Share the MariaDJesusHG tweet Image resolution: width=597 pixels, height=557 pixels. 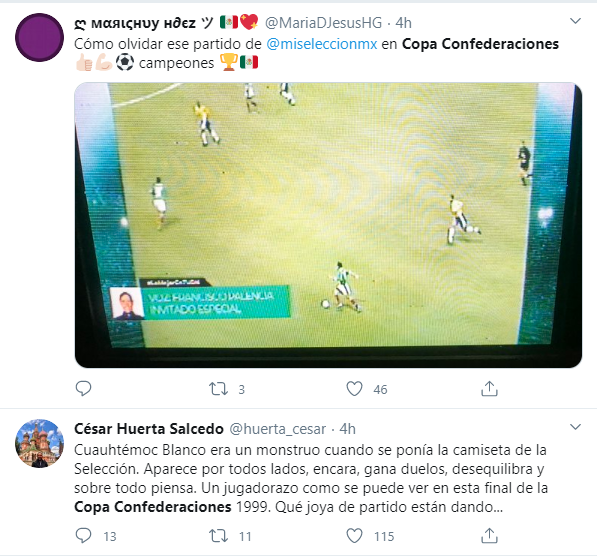pyautogui.click(x=489, y=389)
